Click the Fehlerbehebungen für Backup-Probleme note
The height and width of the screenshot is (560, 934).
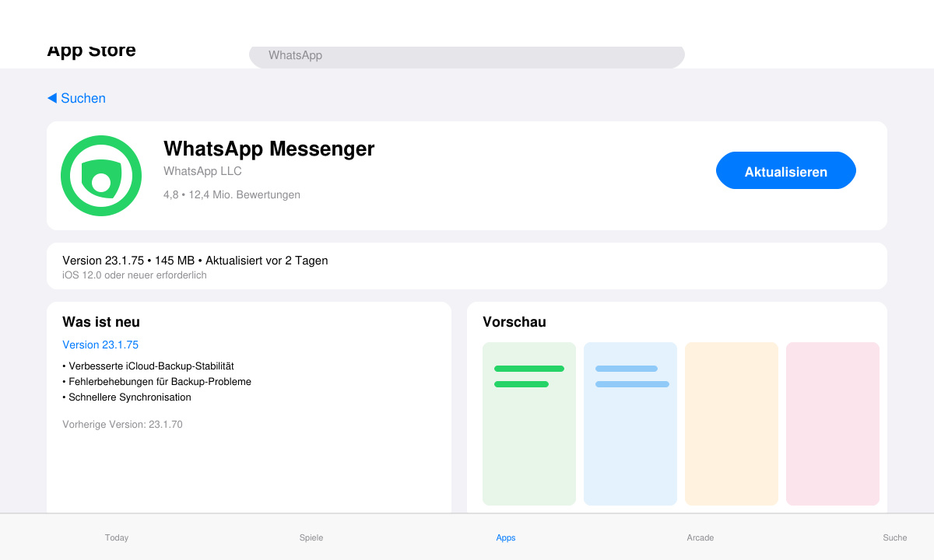(156, 382)
